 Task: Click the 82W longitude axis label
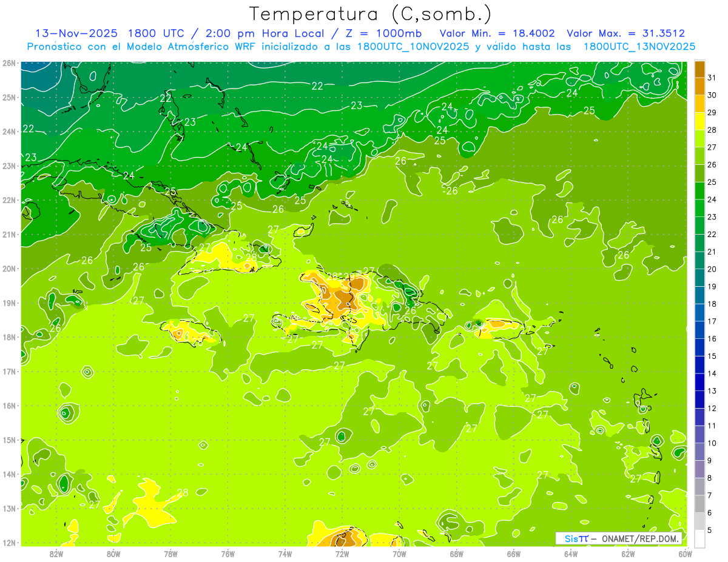pos(56,554)
